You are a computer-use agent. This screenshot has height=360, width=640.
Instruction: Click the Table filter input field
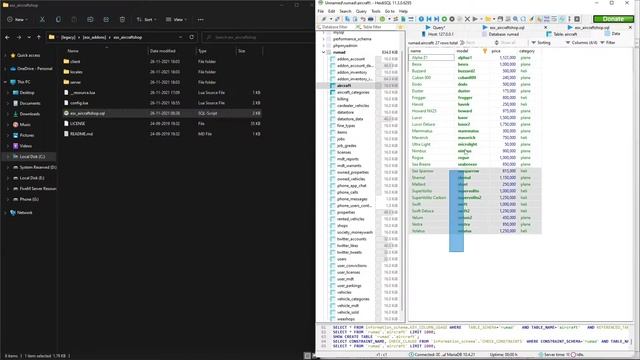pos(375,27)
